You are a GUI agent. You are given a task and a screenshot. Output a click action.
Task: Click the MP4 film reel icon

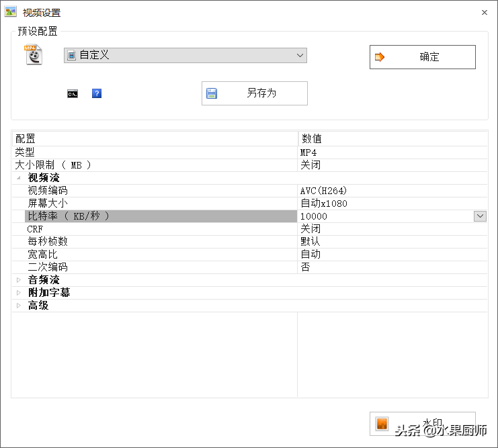pos(34,54)
